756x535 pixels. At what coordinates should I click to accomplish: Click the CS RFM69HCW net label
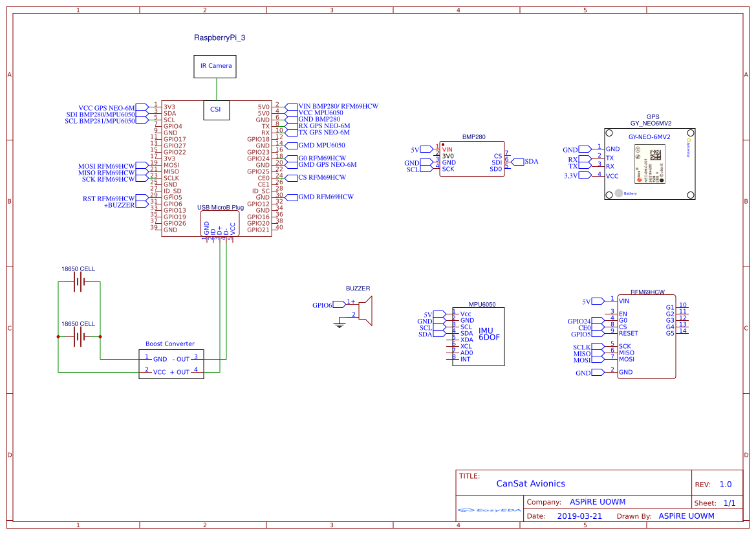[x=322, y=177]
